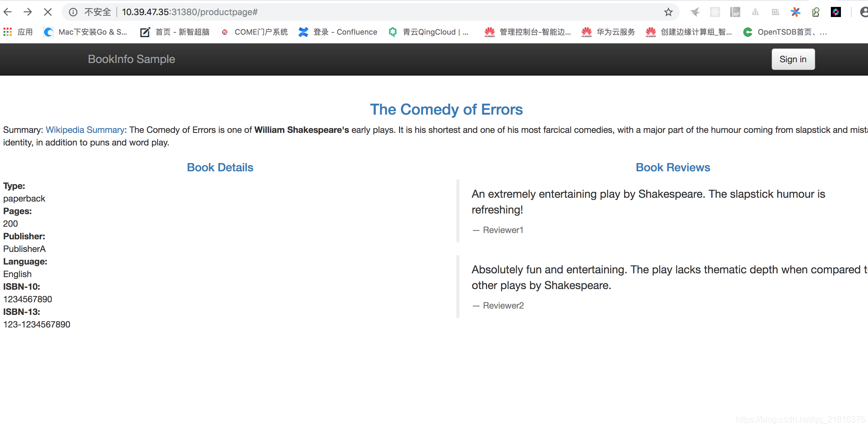This screenshot has width=868, height=427.
Task: Open the OpenTSDB首页 bookmark
Action: [x=785, y=32]
